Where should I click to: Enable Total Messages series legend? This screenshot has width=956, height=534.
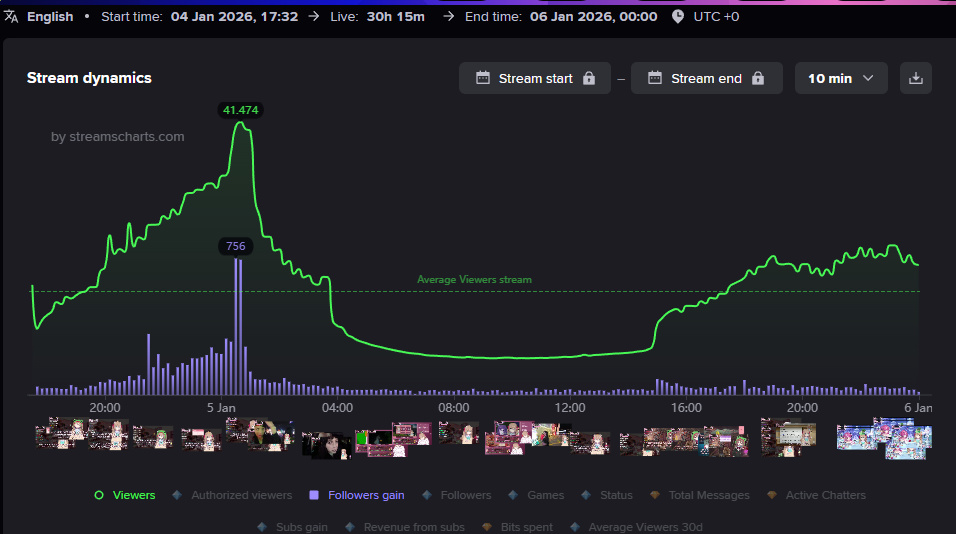[x=700, y=495]
